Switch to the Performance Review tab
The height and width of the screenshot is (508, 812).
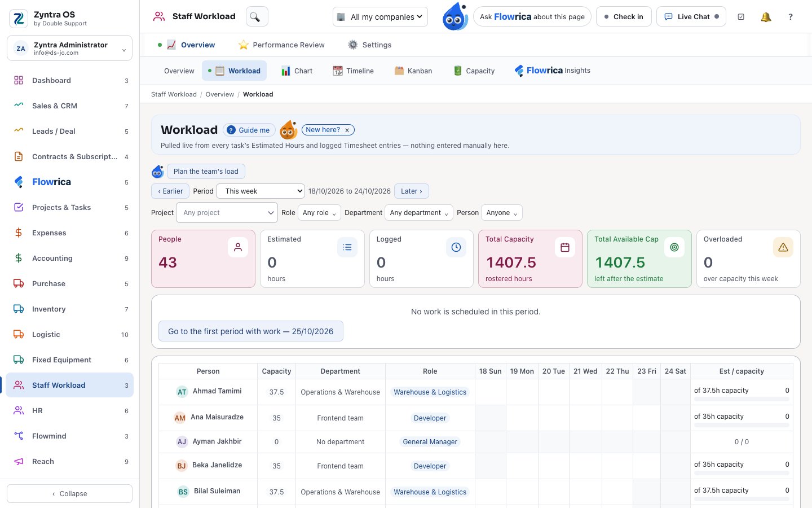pyautogui.click(x=281, y=45)
